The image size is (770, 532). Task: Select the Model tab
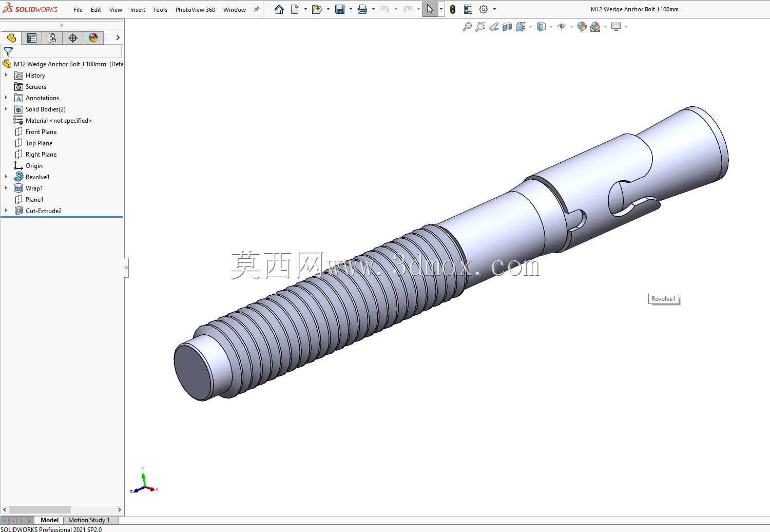tap(50, 520)
